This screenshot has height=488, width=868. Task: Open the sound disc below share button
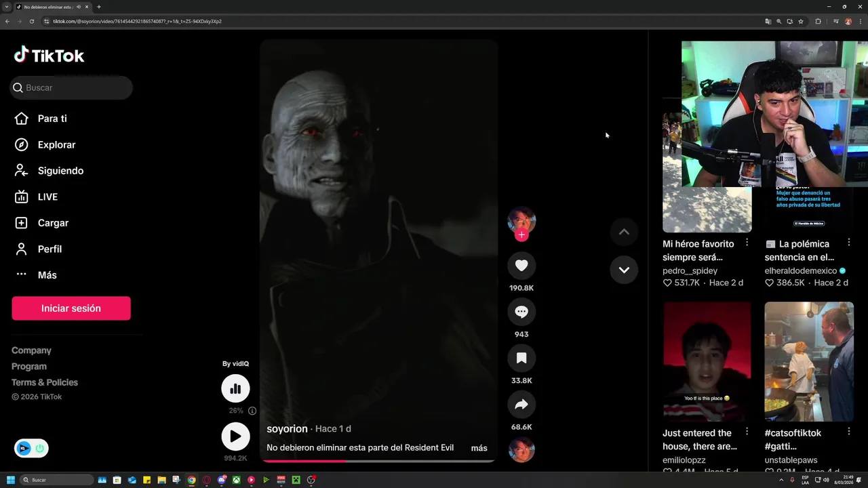tap(521, 450)
